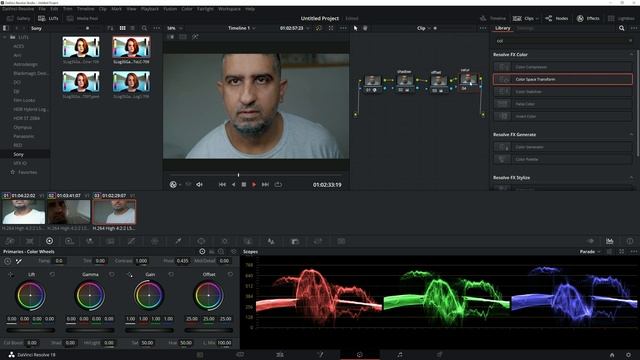Viewport: 640px width, 360px height.
Task: Reset the Lift color wheel
Action: [52, 274]
